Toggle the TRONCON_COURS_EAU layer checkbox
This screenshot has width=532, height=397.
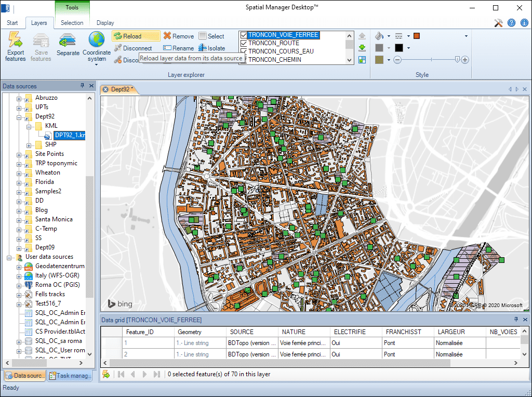click(244, 51)
